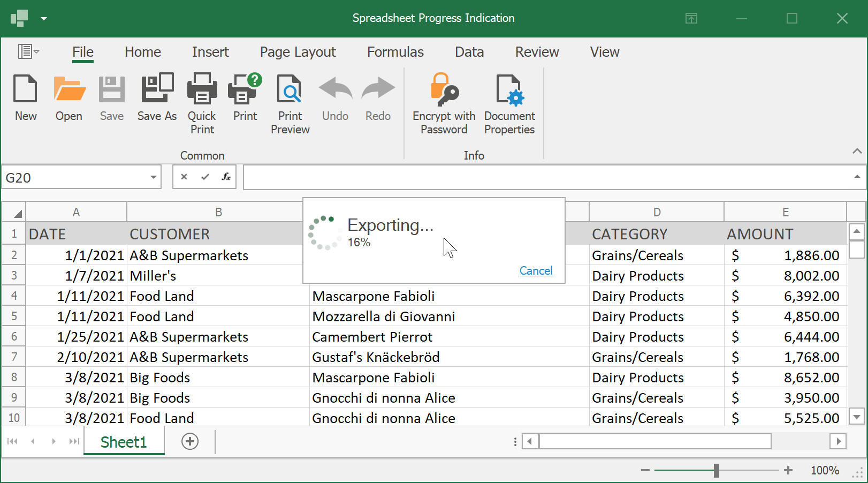Open Print Preview

[290, 89]
